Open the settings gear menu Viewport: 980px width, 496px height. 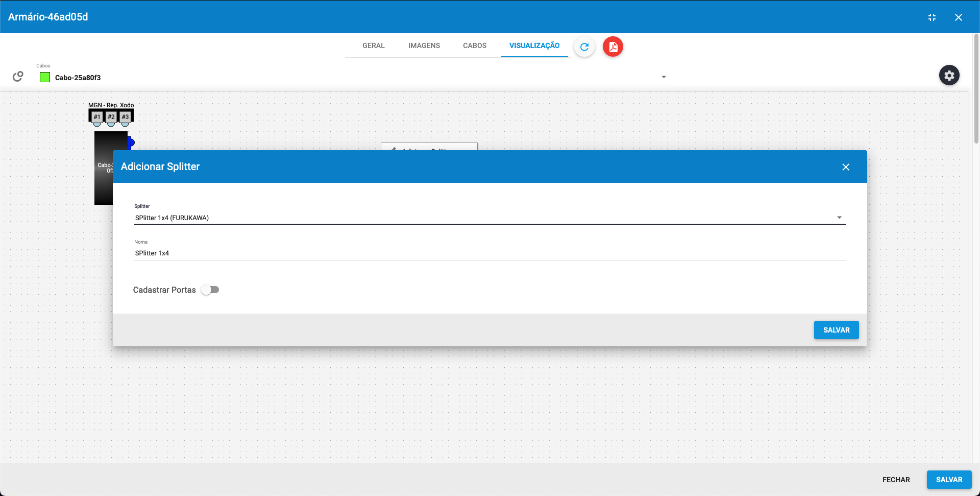pyautogui.click(x=949, y=75)
